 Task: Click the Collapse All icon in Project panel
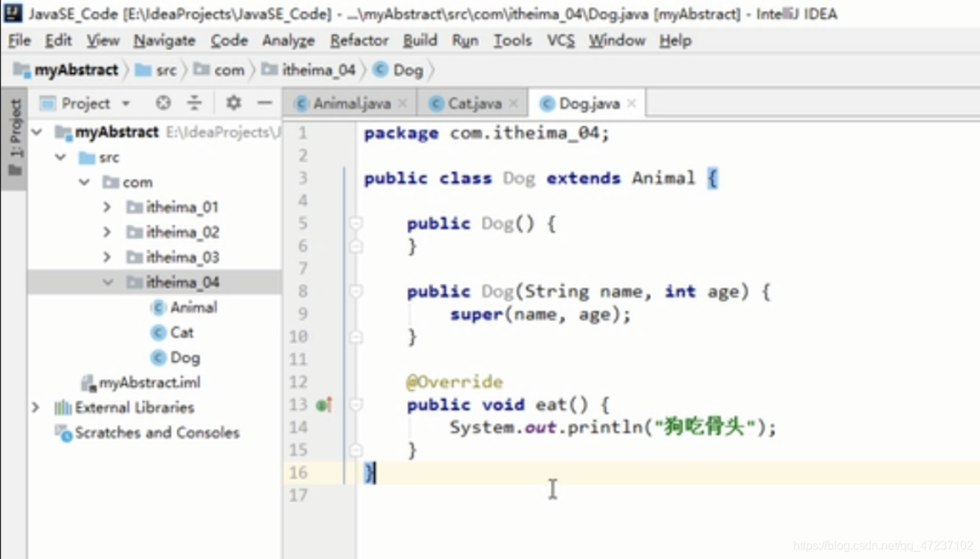tap(194, 103)
